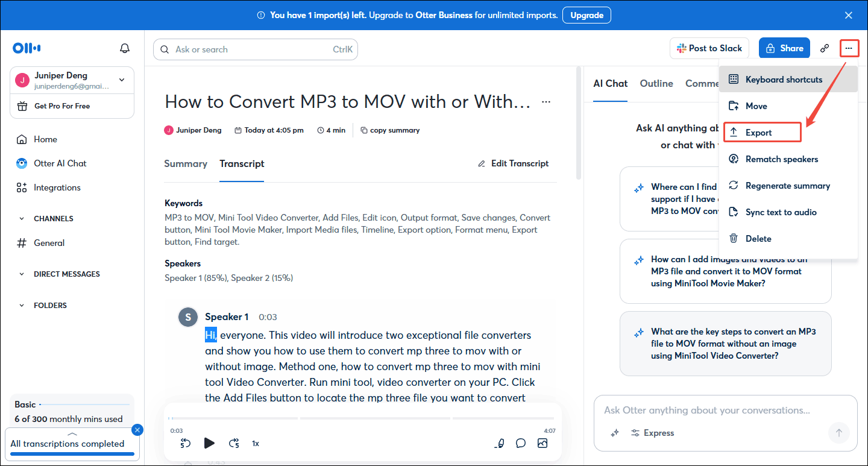Select the Transcript tab
This screenshot has width=868, height=466.
coord(242,164)
